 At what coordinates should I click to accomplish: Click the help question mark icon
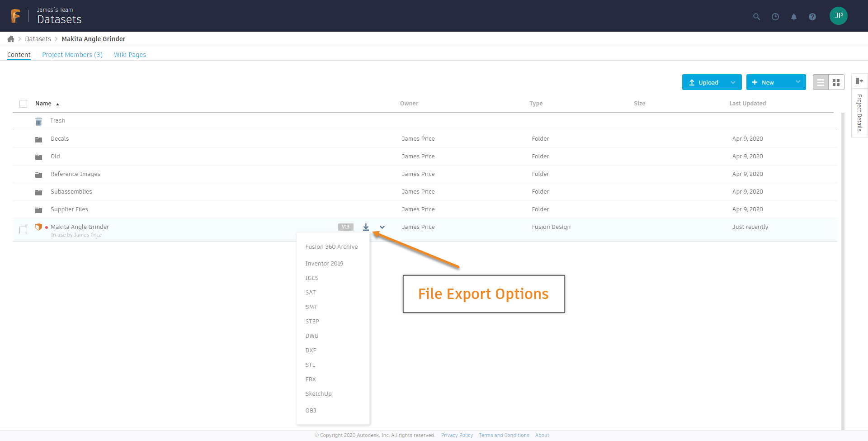click(812, 16)
